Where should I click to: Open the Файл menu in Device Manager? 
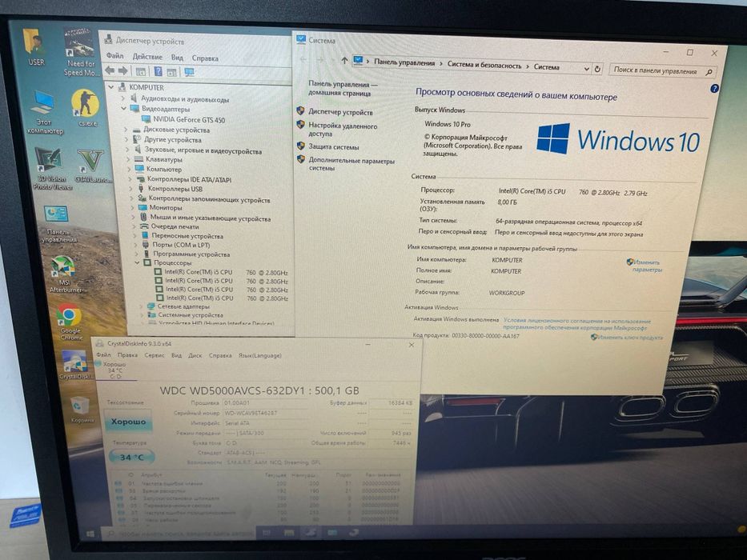point(114,56)
